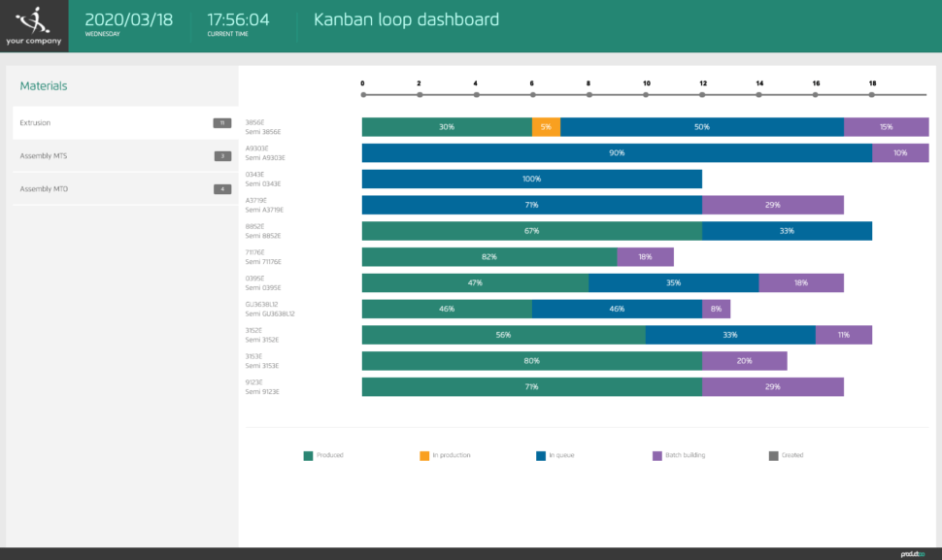Click the green Produced legend swatch
The image size is (942, 560).
tap(308, 455)
